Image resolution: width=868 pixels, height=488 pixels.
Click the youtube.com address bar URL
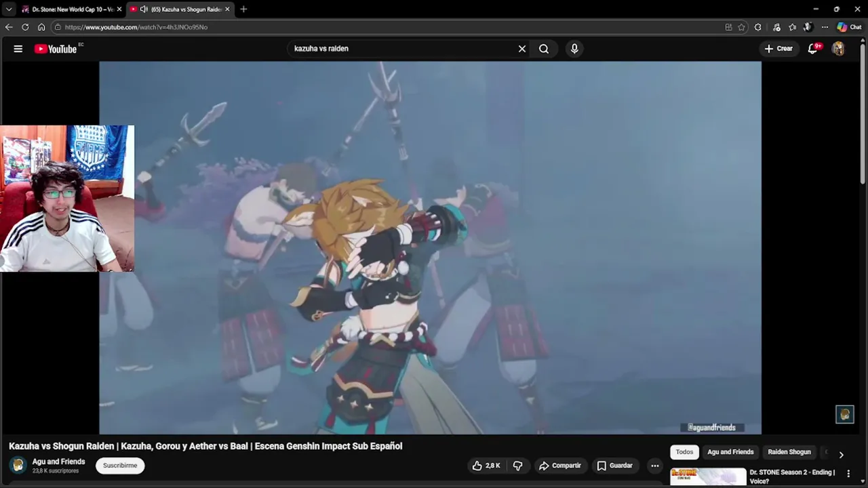136,27
